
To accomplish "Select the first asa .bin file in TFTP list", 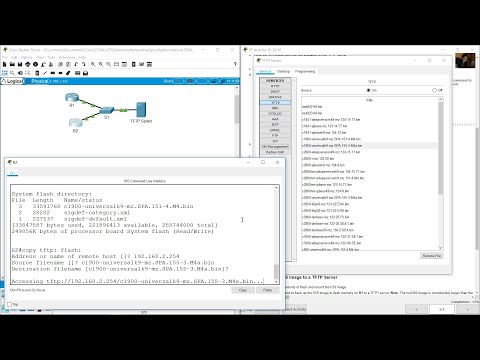I will (x=369, y=107).
